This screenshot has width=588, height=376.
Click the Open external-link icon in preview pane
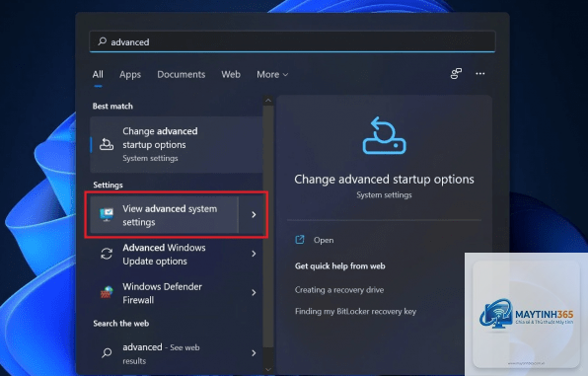click(x=300, y=240)
